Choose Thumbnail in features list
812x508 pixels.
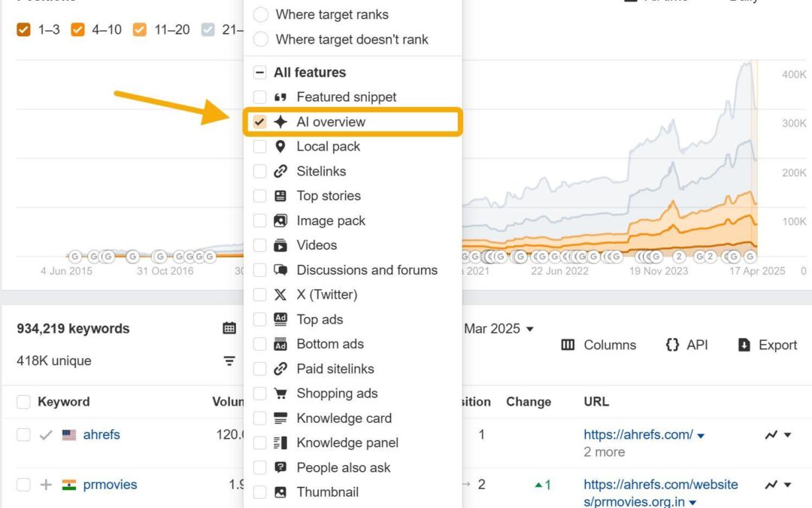click(x=327, y=492)
